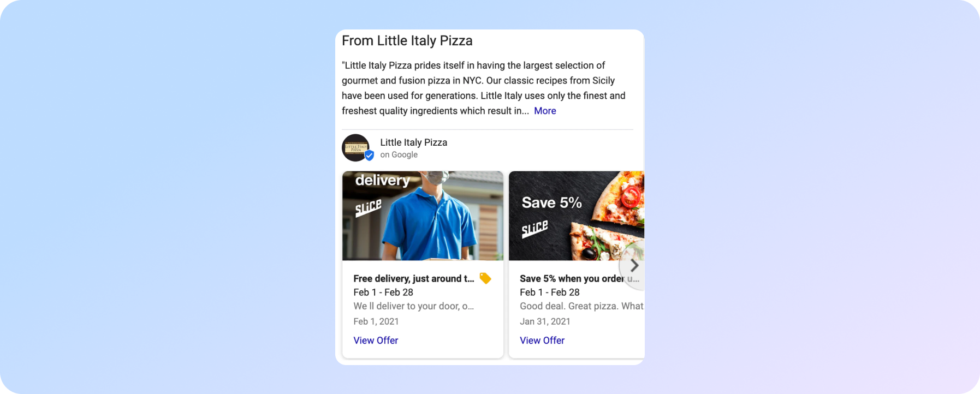Open View Offer for the free delivery post
This screenshot has height=394, width=980.
(x=376, y=341)
